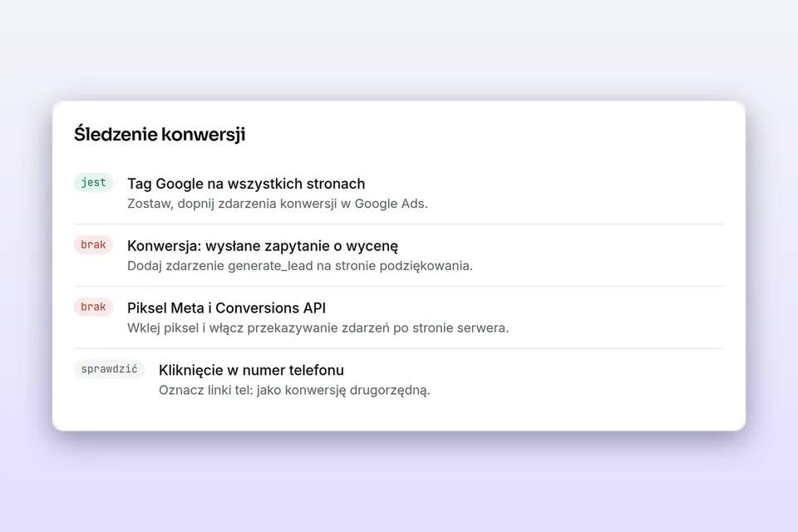Click "brak" badge beside Piksel Meta row

tap(94, 307)
